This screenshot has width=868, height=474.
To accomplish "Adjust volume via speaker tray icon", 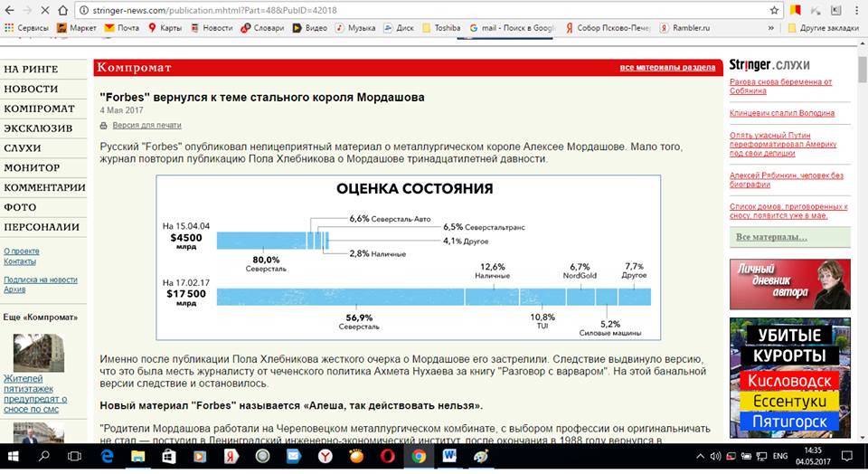I will coord(715,456).
